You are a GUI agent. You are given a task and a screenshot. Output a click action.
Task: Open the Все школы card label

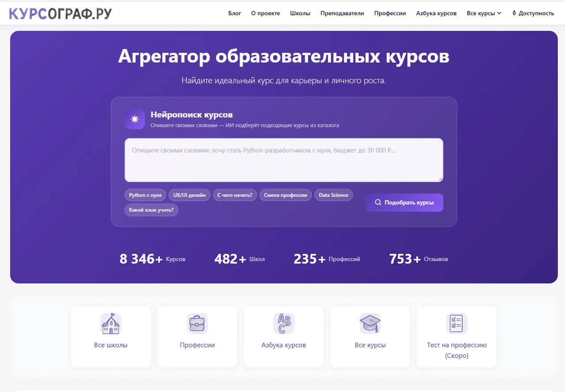point(111,345)
